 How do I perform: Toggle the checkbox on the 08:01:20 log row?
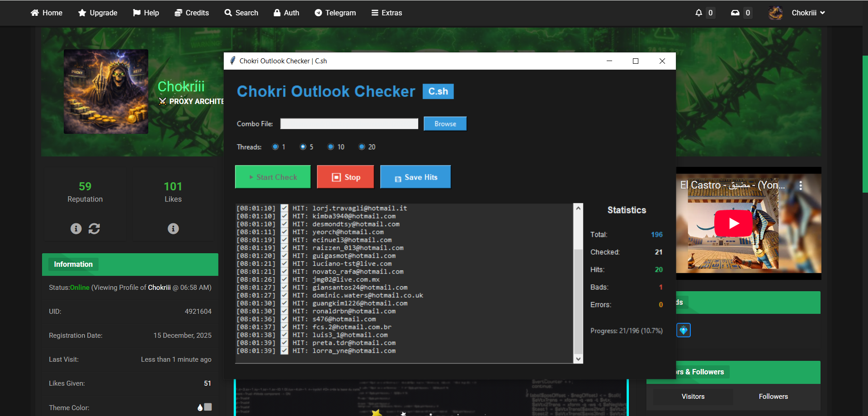(x=284, y=256)
